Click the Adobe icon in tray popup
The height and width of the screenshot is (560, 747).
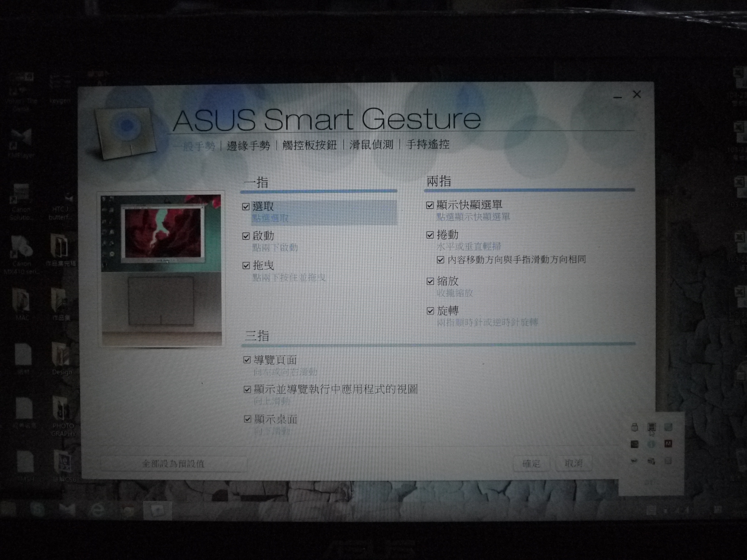(x=668, y=444)
